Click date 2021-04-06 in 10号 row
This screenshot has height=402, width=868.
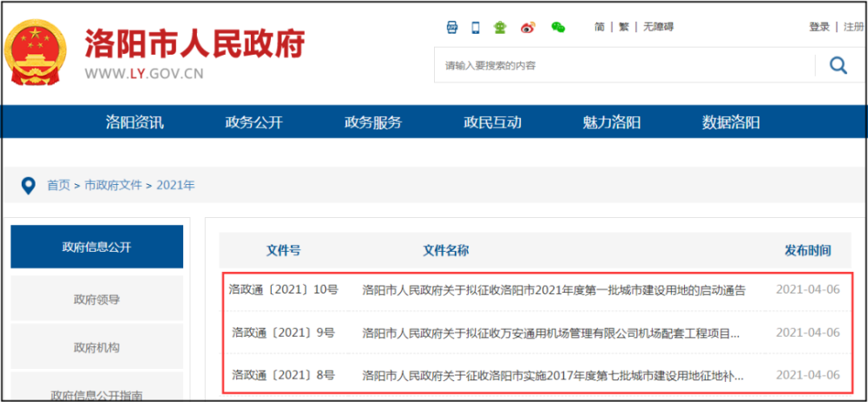(807, 290)
